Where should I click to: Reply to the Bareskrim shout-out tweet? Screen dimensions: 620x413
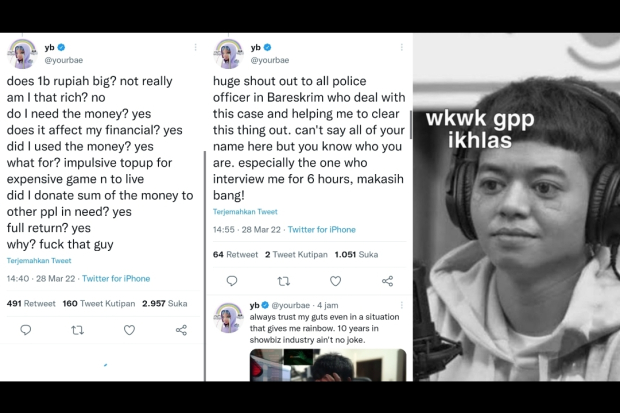(231, 281)
